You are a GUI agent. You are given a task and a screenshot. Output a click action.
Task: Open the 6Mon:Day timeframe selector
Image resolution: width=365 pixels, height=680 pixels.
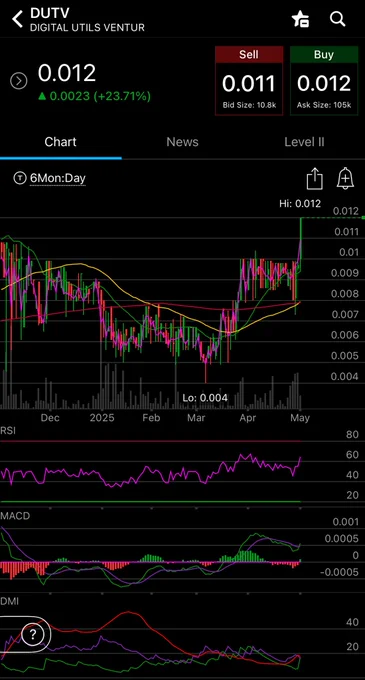click(57, 178)
